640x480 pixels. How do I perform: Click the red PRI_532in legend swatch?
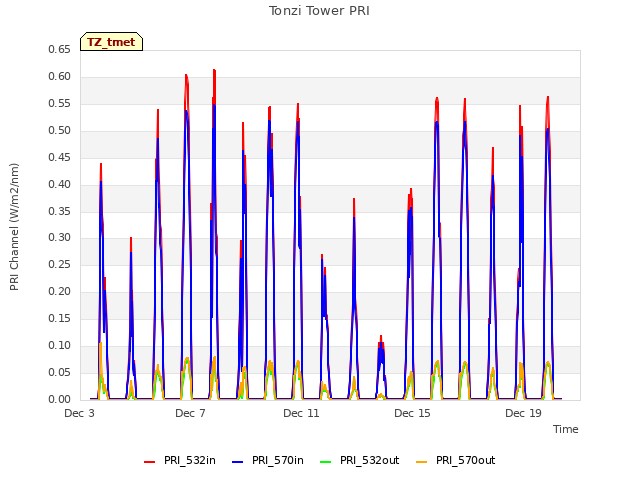click(x=149, y=462)
